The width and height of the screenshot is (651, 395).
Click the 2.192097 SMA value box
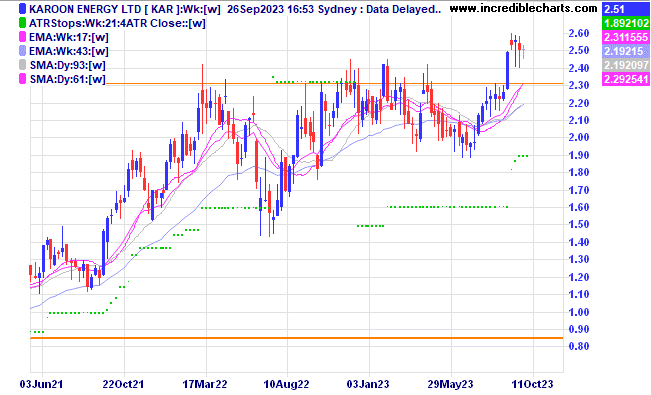(625, 65)
